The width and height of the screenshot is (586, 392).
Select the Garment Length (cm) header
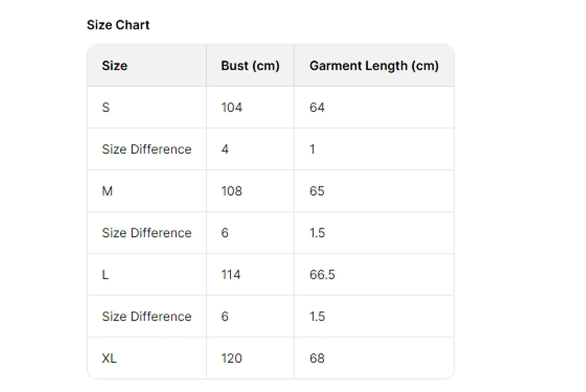(x=374, y=66)
